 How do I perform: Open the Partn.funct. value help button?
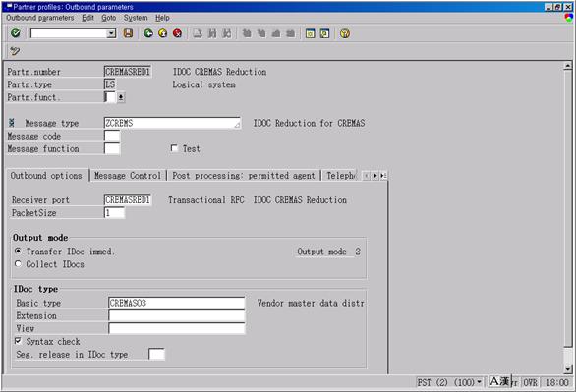[x=121, y=97]
